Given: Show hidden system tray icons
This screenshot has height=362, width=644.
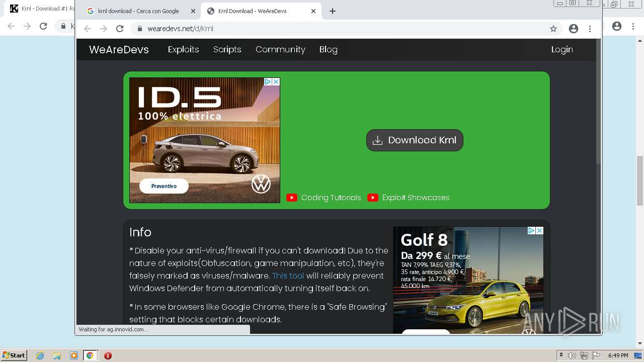Looking at the screenshot, I should pyautogui.click(x=561, y=355).
